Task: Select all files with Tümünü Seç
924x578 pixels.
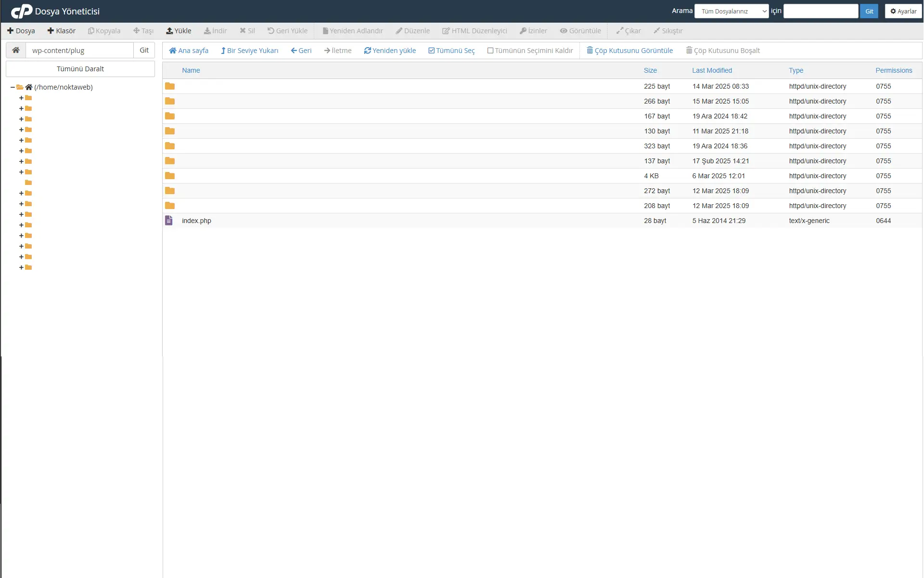Action: (x=451, y=50)
